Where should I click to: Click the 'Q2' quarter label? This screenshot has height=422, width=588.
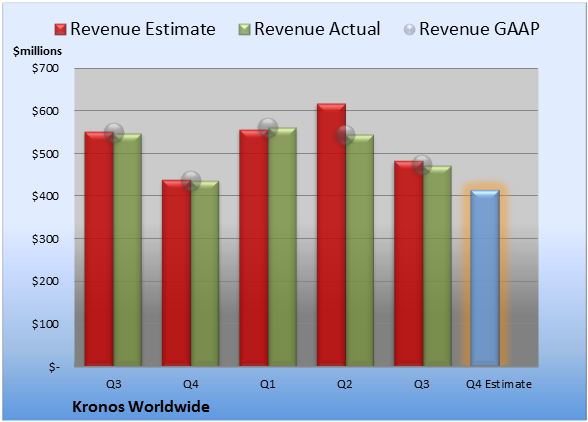coord(345,384)
